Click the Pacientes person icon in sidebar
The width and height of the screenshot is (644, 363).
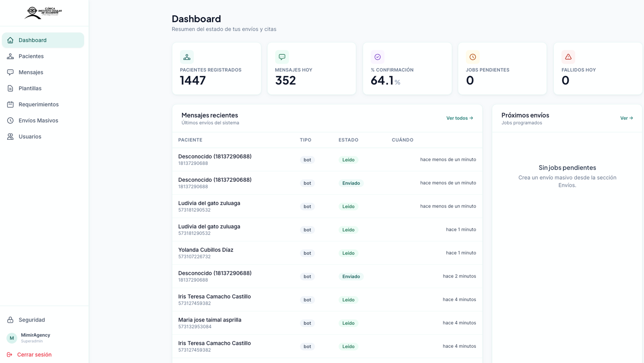point(10,56)
